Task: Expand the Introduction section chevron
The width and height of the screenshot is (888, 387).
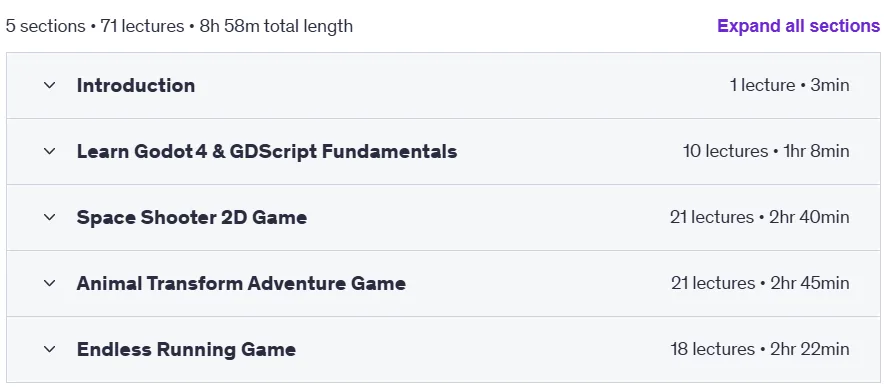Action: coord(50,86)
